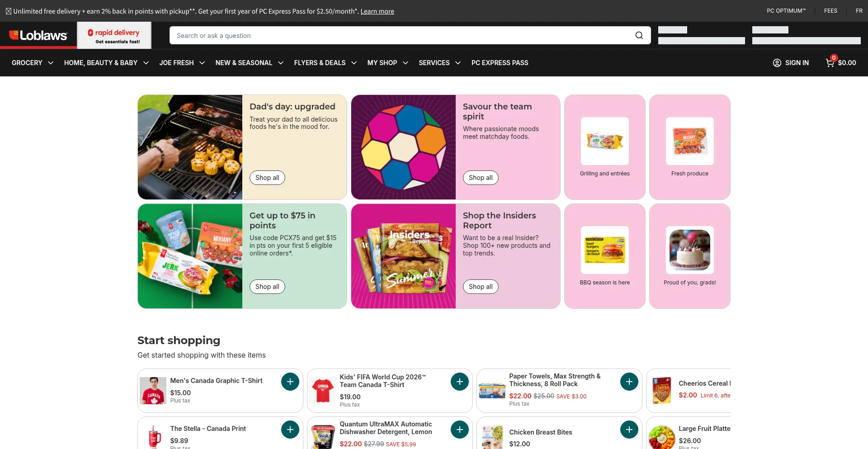Open Men's Canada Graphic T-Shirt product image
This screenshot has width=868, height=449.
click(x=153, y=391)
